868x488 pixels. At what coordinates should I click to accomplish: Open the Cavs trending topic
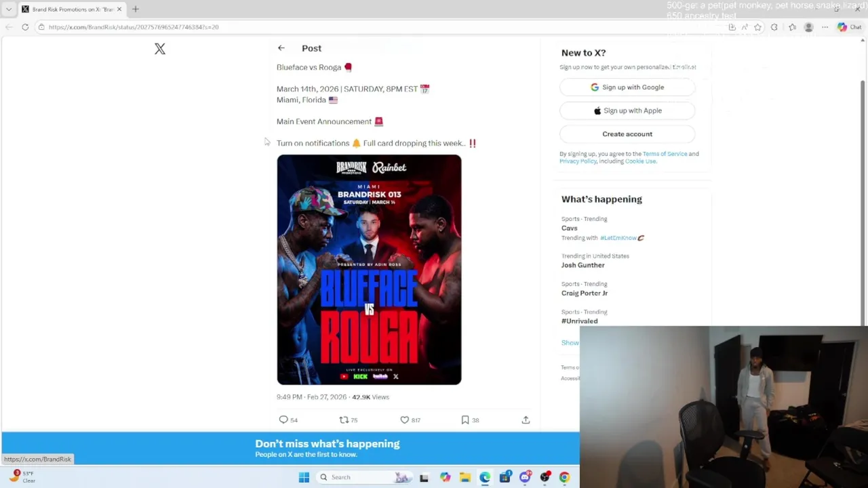[570, 228]
